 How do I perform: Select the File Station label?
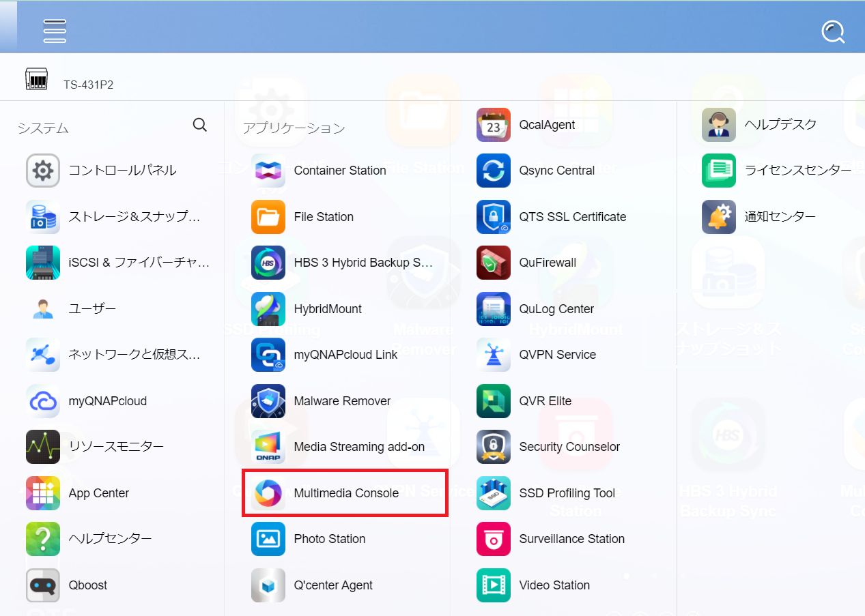[324, 217]
